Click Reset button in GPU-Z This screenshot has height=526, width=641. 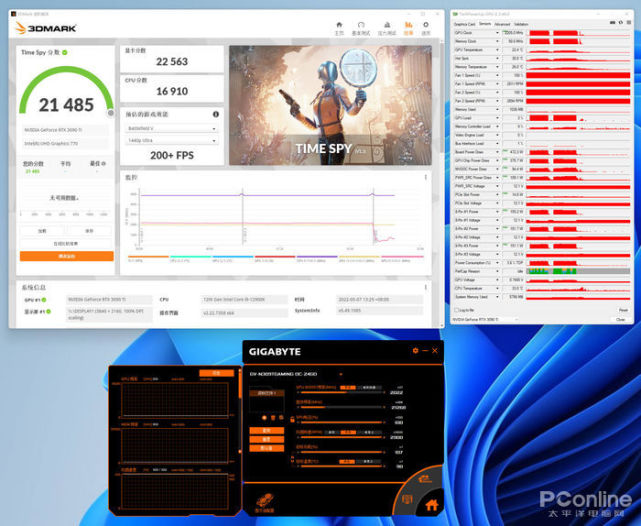click(623, 310)
